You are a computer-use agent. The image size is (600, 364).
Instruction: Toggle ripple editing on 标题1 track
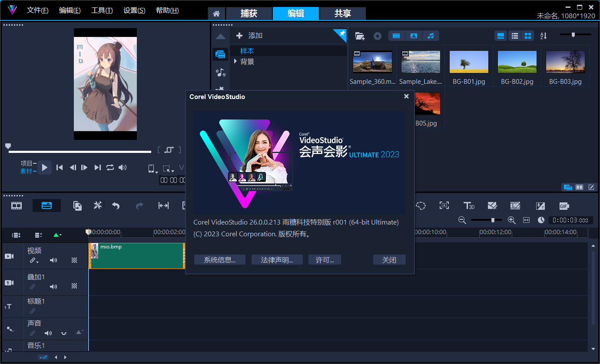[x=33, y=311]
